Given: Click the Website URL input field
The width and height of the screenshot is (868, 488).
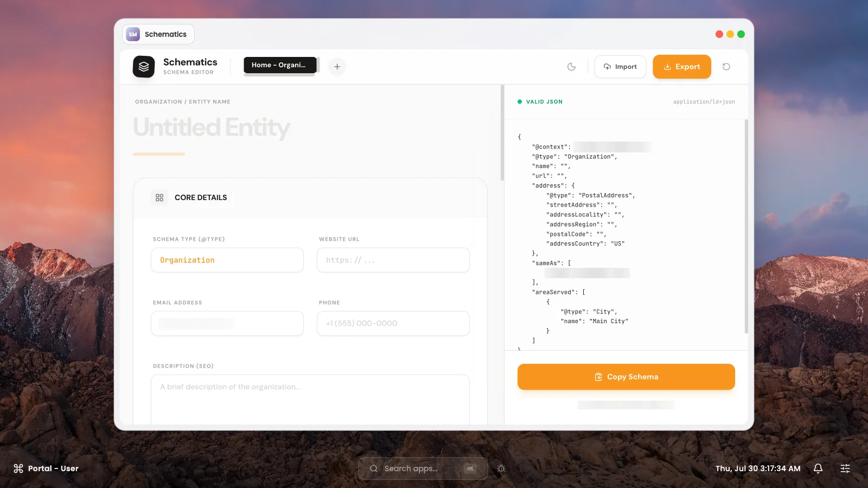Looking at the screenshot, I should coord(393,260).
